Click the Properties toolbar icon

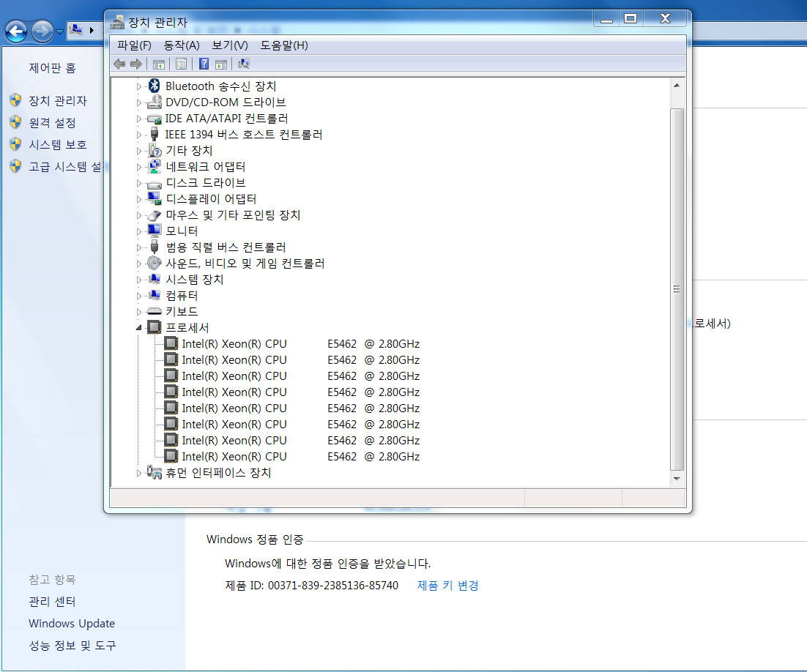pos(182,64)
